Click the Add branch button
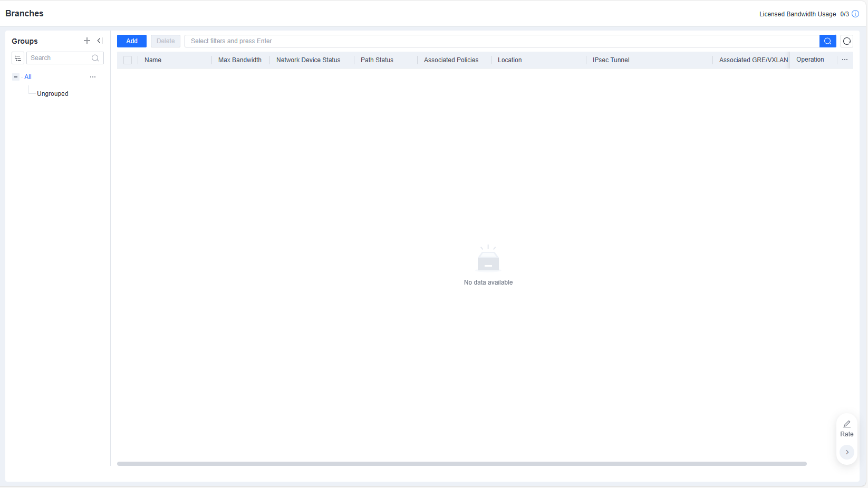 (x=132, y=41)
